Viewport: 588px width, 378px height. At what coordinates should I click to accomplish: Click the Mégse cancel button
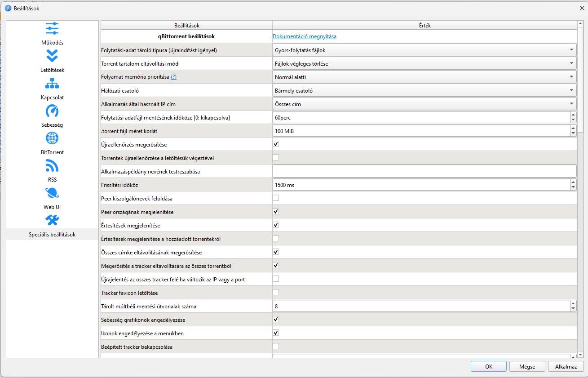pyautogui.click(x=527, y=366)
